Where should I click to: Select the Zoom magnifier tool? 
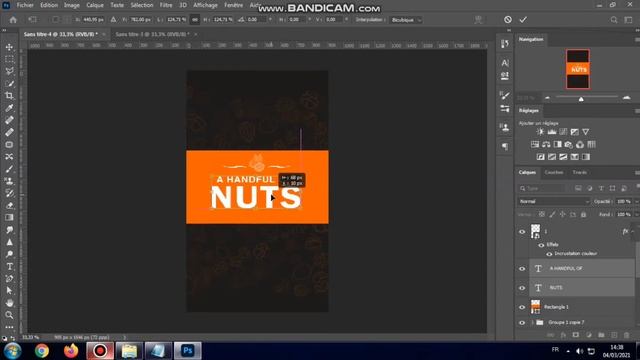tap(9, 315)
